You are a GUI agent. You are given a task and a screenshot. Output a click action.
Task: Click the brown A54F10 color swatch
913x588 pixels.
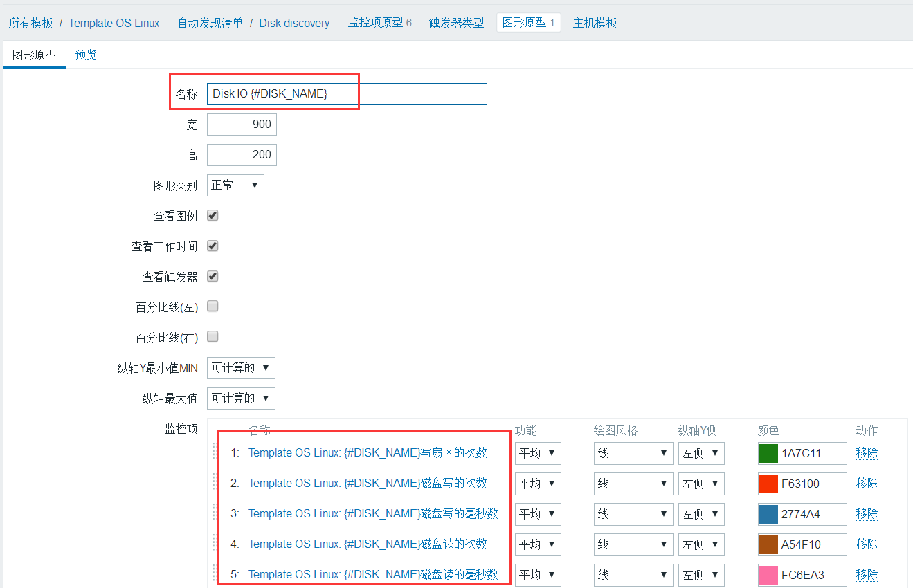click(x=768, y=544)
